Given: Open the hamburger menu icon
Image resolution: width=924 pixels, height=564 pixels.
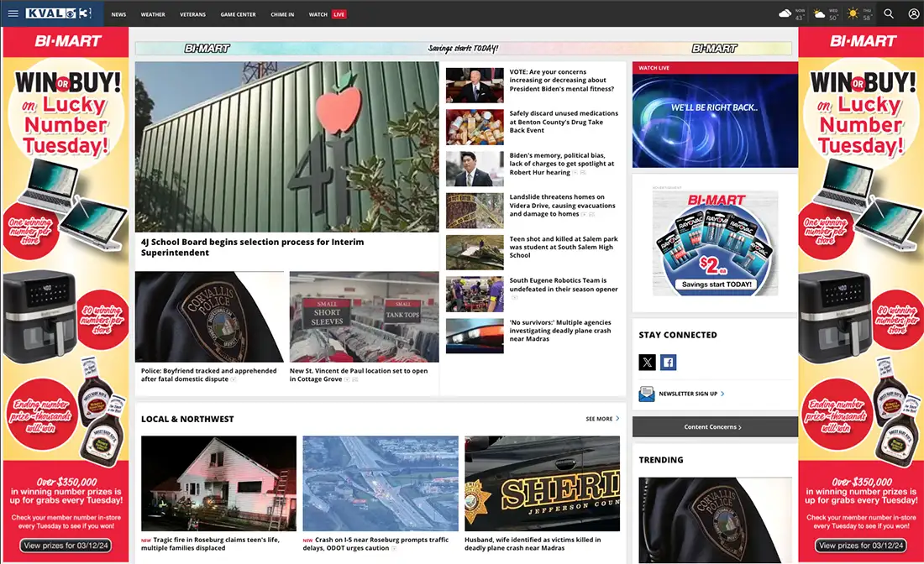Looking at the screenshot, I should pos(13,13).
